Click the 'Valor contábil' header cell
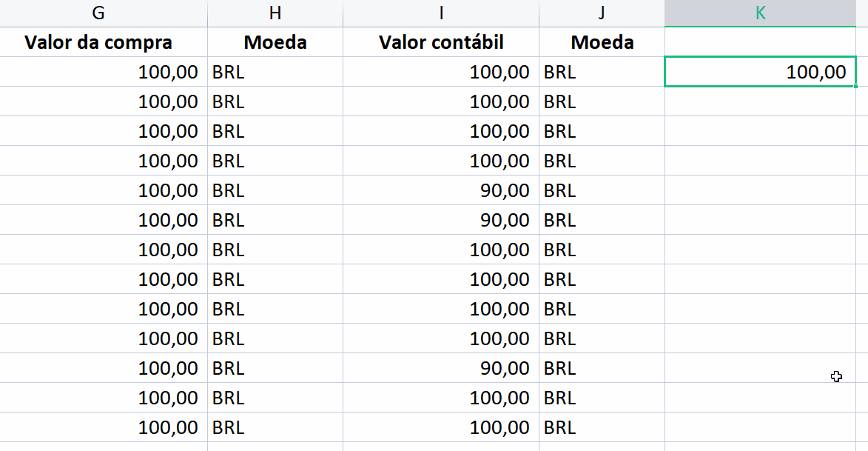 440,42
